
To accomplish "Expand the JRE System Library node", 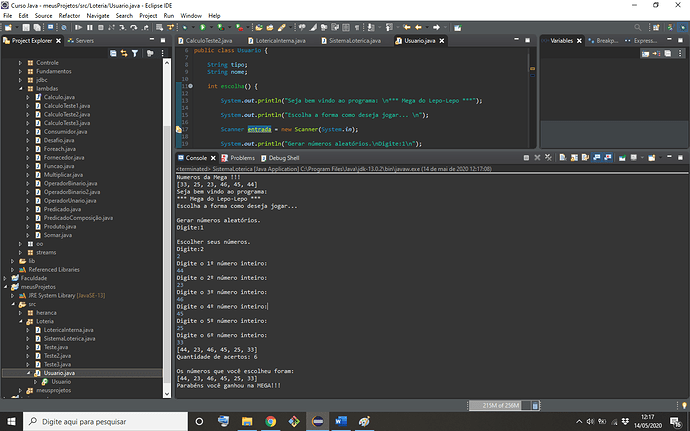I will pyautogui.click(x=13, y=295).
